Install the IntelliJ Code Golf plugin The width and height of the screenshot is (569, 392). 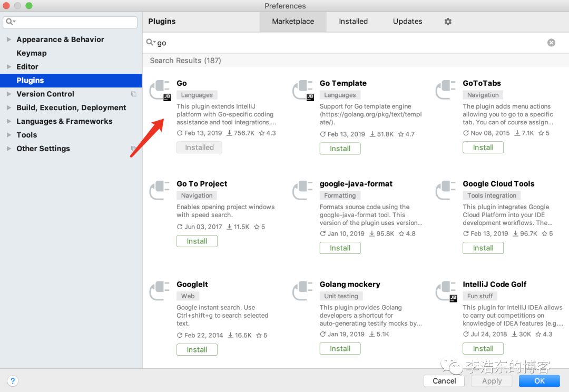click(x=483, y=348)
